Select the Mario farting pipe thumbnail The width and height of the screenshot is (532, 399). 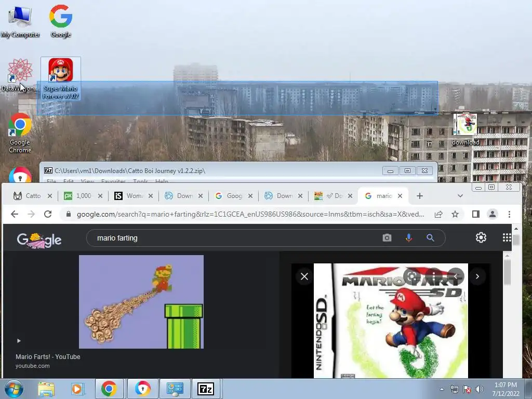(141, 302)
